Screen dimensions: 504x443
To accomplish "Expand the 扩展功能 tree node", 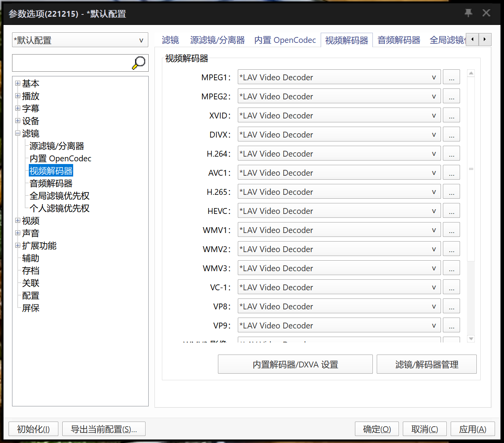I will click(x=18, y=245).
